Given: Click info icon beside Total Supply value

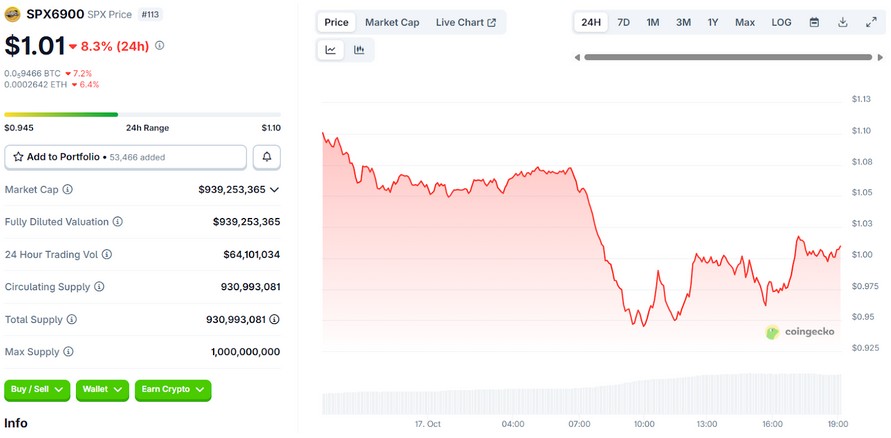Looking at the screenshot, I should click(274, 319).
